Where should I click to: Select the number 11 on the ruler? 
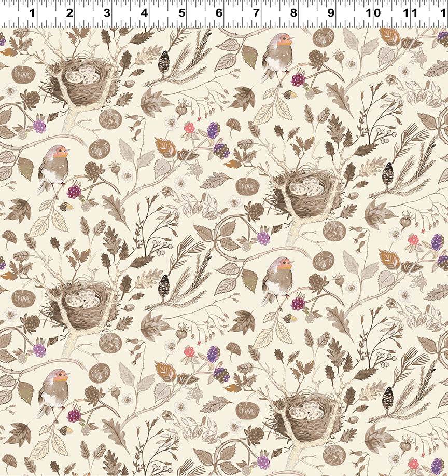click(409, 12)
